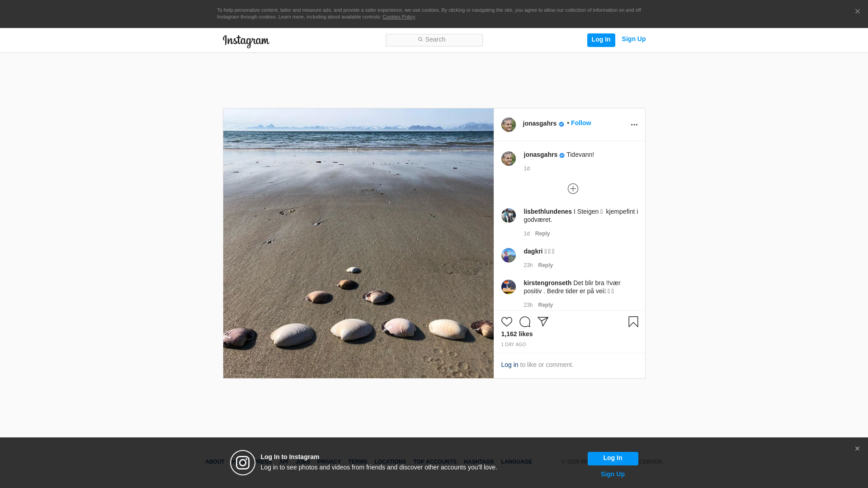Open jonasgahrs avatar beside Tidevann caption
868x488 pixels.
pos(509,159)
